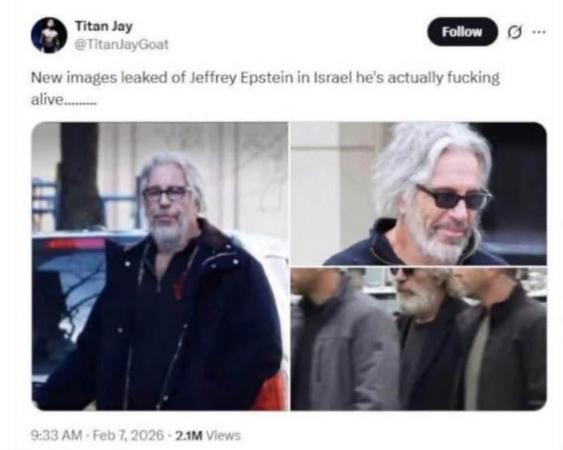Open the large left photo of bearded man

[160, 266]
